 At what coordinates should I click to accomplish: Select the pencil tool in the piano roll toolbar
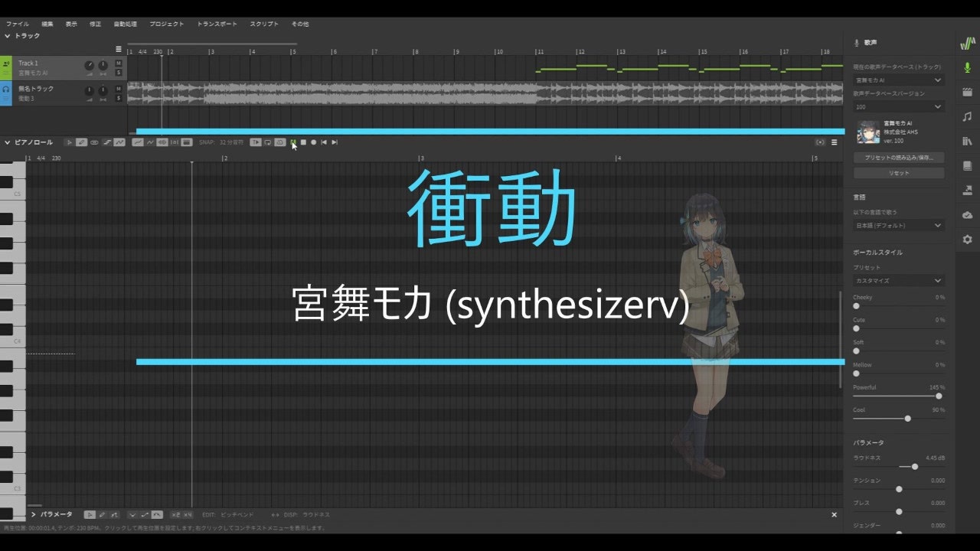[81, 142]
